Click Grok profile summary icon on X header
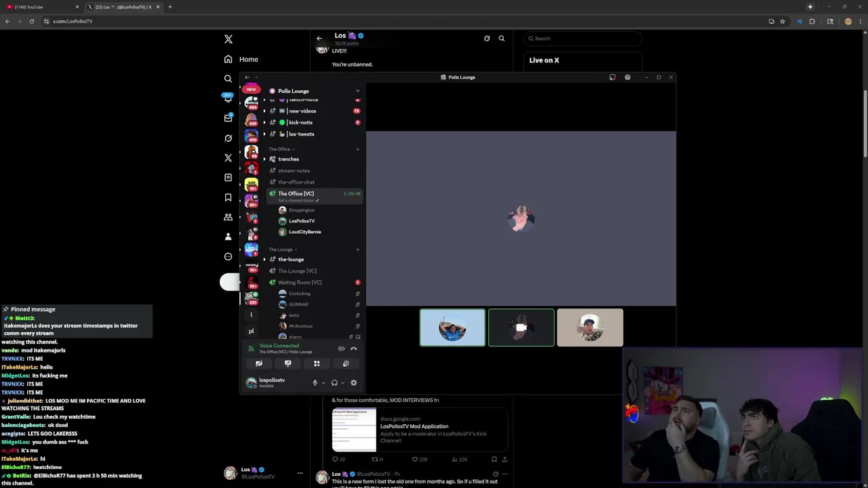 point(487,38)
